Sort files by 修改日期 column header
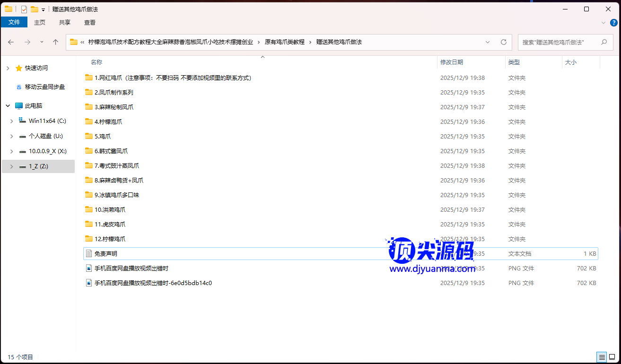This screenshot has height=364, width=621. coord(452,62)
